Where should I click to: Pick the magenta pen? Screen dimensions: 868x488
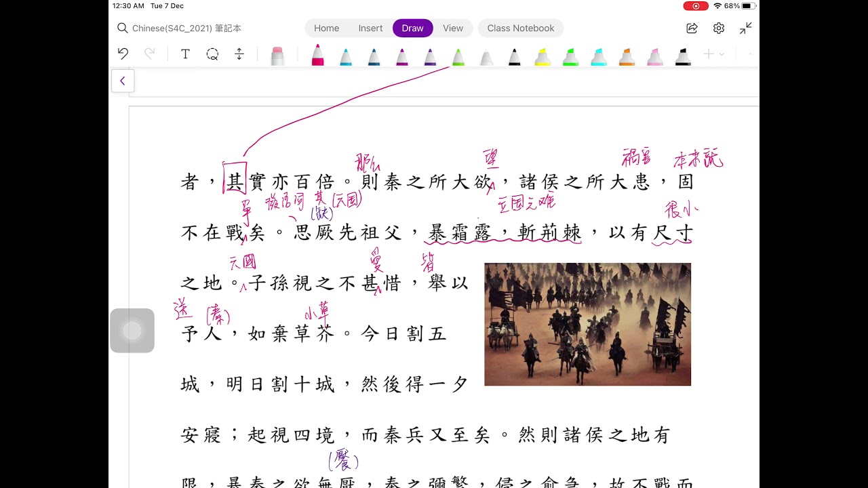[x=317, y=55]
